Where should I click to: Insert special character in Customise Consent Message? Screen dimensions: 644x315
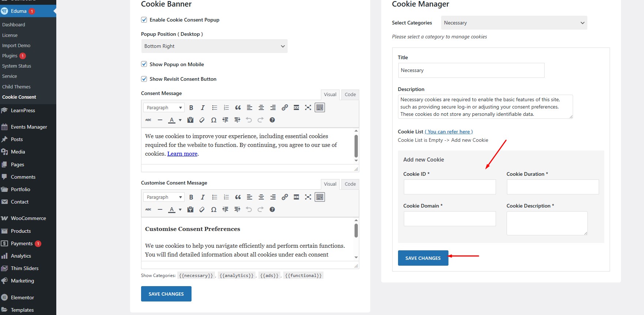pyautogui.click(x=214, y=209)
